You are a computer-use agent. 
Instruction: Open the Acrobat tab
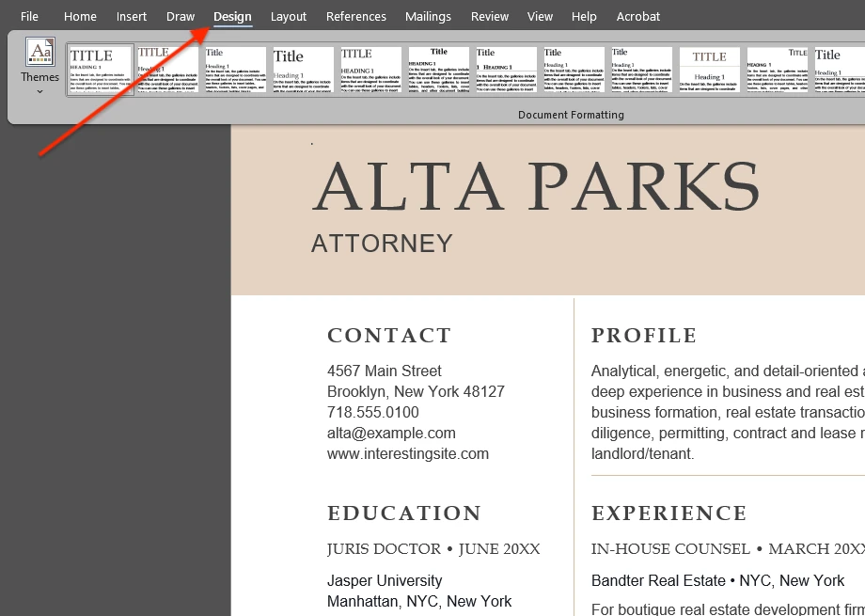click(x=638, y=16)
